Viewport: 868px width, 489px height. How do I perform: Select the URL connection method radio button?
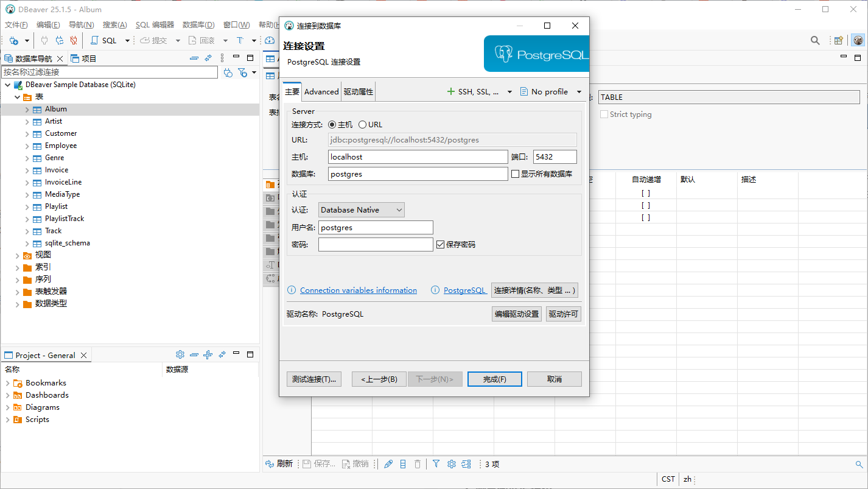362,124
